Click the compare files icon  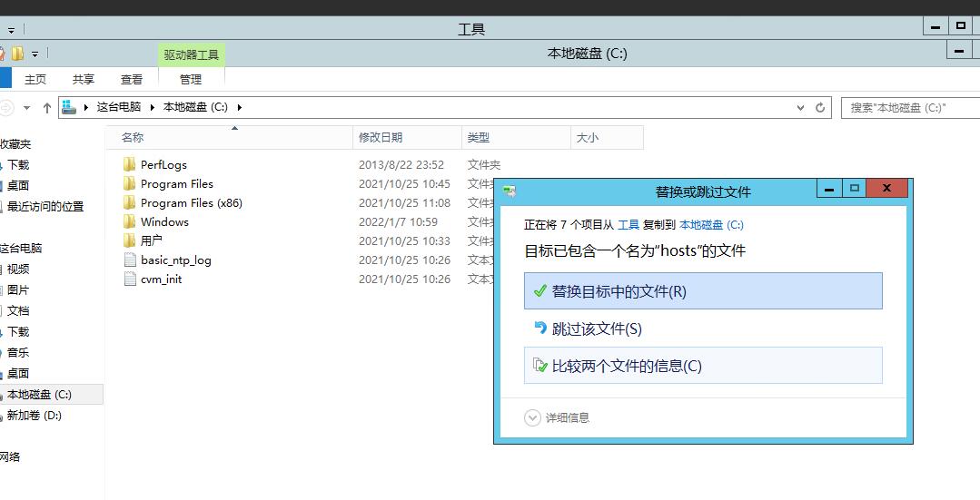point(539,366)
